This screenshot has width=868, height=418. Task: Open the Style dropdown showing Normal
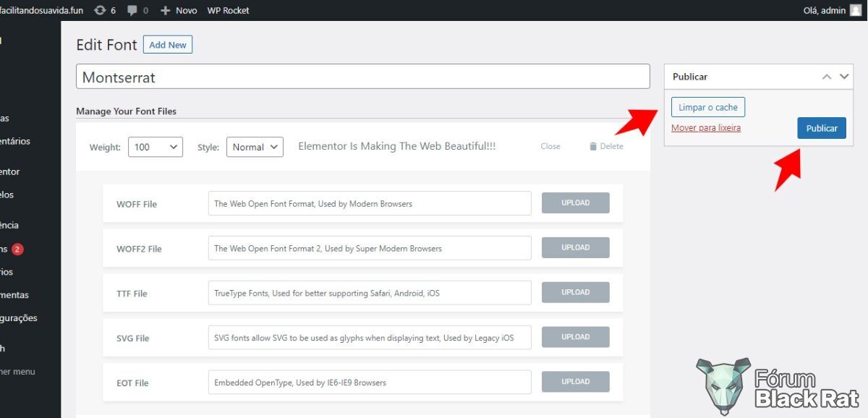click(x=255, y=147)
